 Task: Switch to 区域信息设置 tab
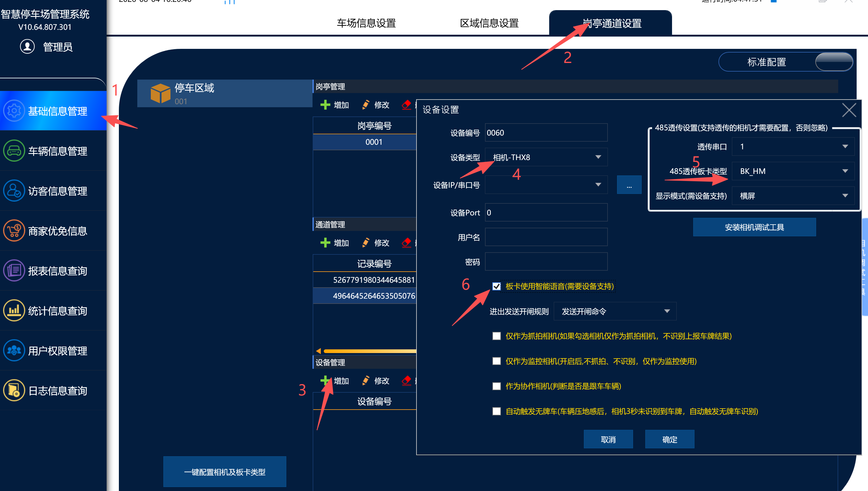[x=490, y=23]
